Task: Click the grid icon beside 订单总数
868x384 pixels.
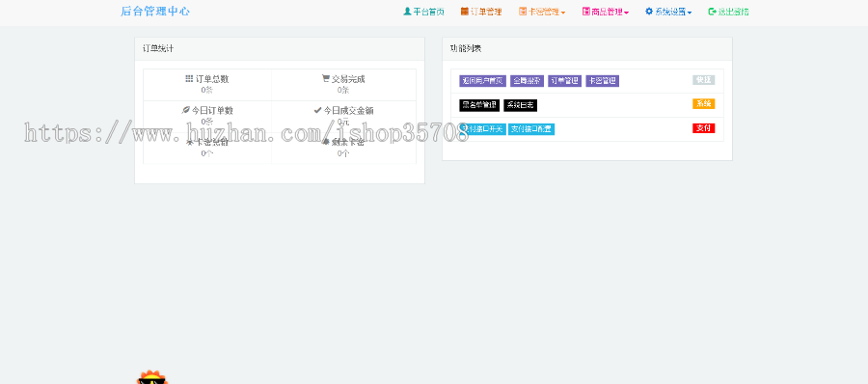Action: [189, 79]
